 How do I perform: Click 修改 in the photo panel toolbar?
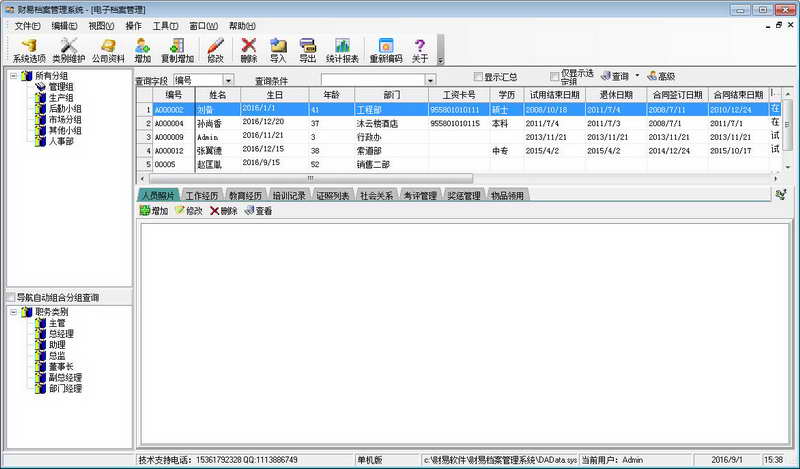tap(188, 211)
